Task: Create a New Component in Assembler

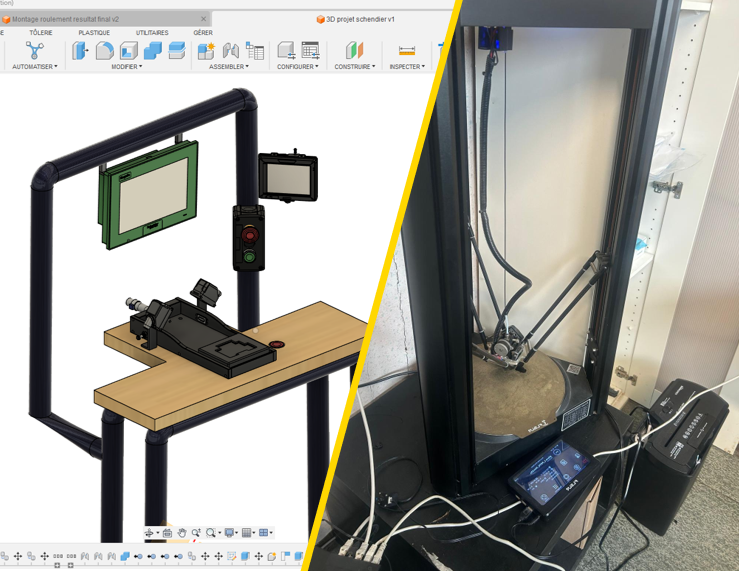Action: point(206,50)
